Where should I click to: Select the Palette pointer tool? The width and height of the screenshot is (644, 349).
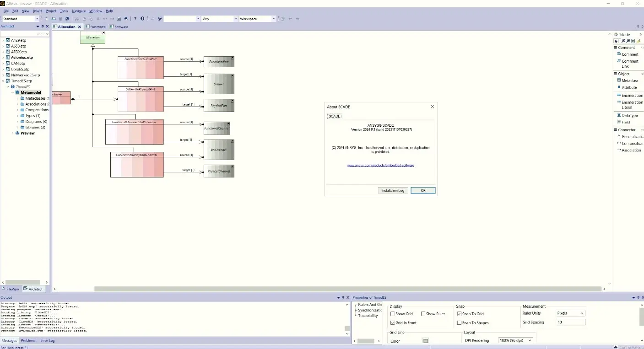coord(616,41)
